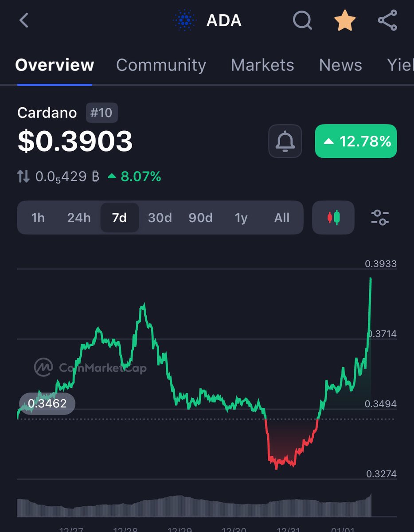The height and width of the screenshot is (532, 414).
Task: Tap the green 12.78% change button
Action: coord(356,141)
